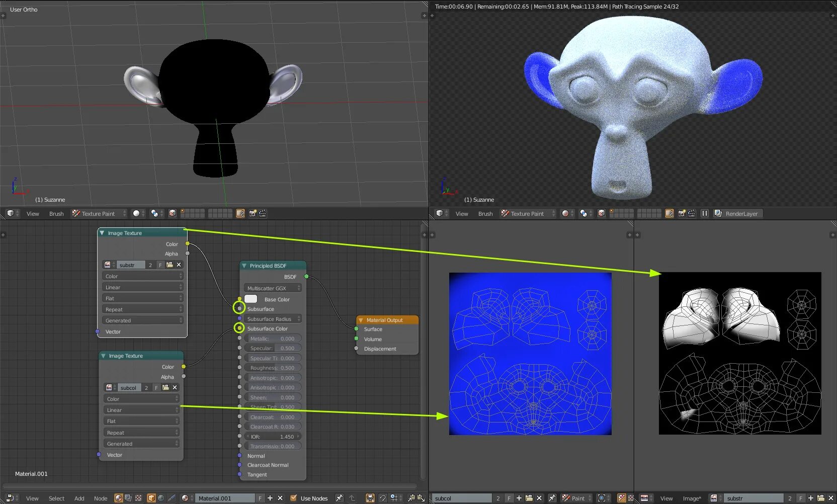Adjust the IOR 1.450 field
This screenshot has height=504, width=837.
click(273, 437)
